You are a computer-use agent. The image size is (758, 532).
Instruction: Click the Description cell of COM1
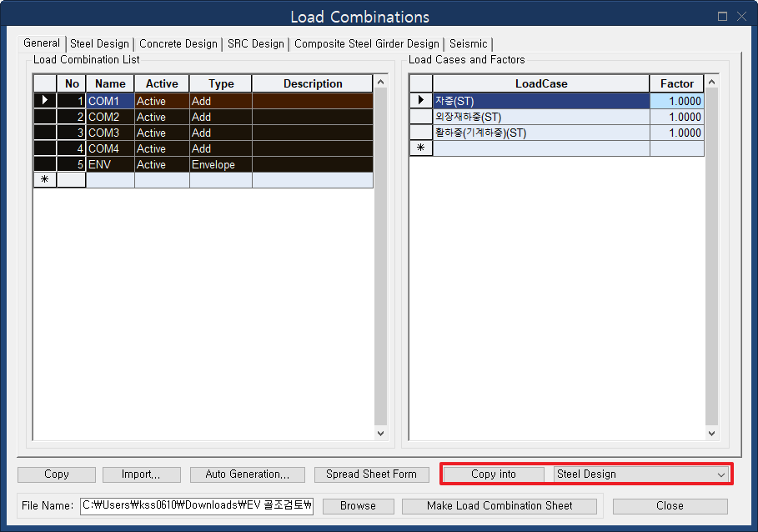[312, 101]
